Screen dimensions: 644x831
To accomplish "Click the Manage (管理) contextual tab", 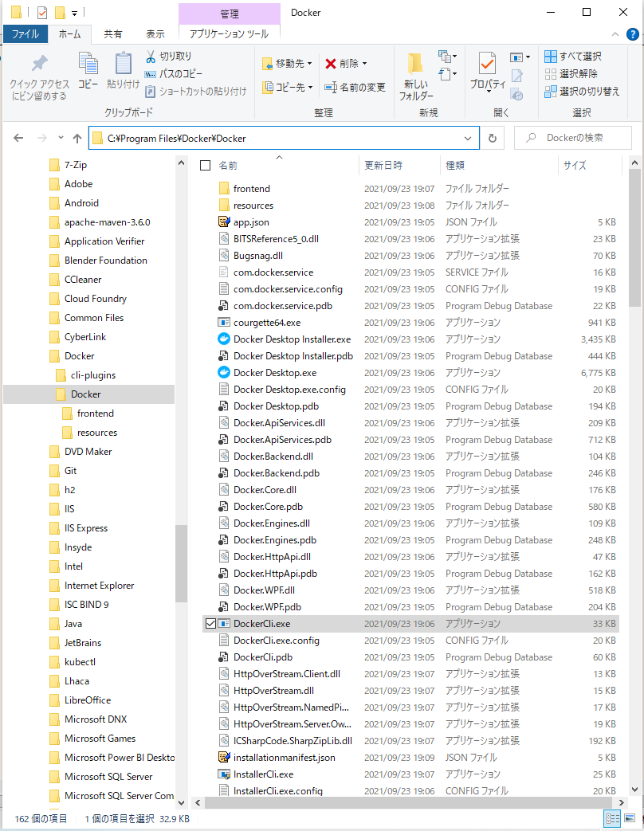I will tap(229, 14).
